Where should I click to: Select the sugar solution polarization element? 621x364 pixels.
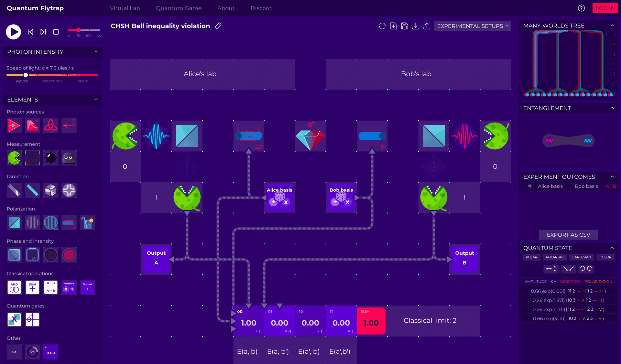pyautogui.click(x=87, y=223)
